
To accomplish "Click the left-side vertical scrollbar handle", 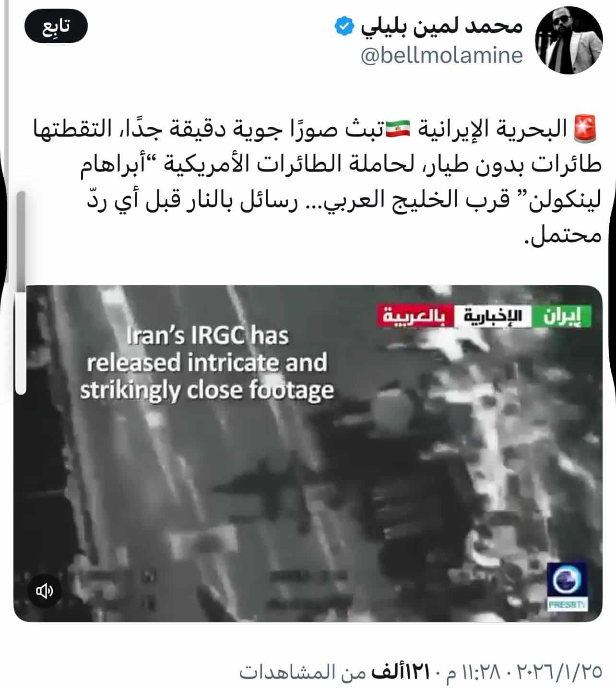I will click(21, 292).
